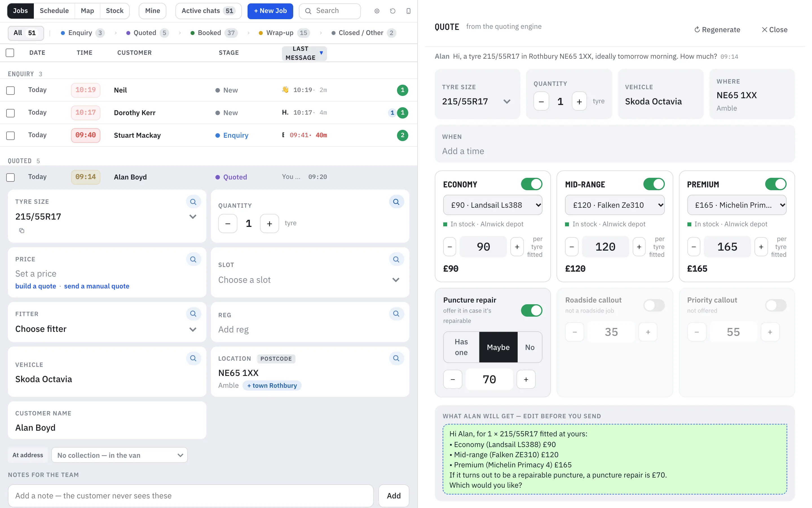The height and width of the screenshot is (508, 812).
Task: Open settings gear icon in top bar
Action: click(377, 11)
